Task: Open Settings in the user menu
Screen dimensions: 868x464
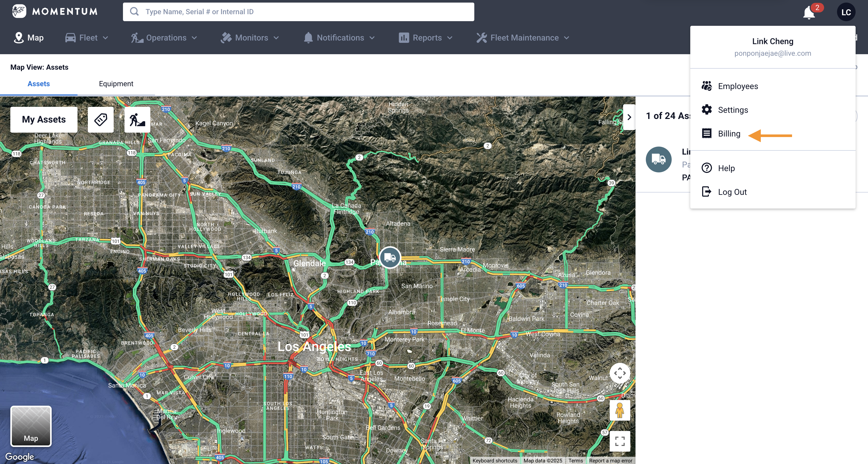Action: (x=733, y=110)
